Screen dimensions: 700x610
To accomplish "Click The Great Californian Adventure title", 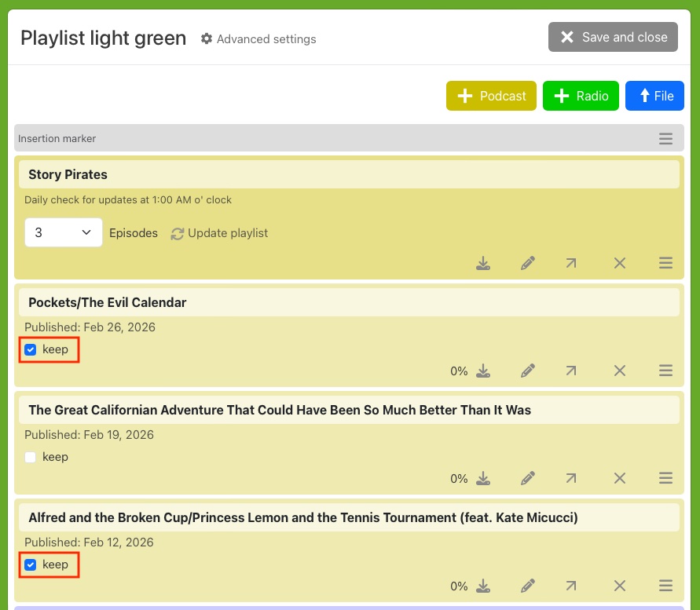I will (x=280, y=410).
